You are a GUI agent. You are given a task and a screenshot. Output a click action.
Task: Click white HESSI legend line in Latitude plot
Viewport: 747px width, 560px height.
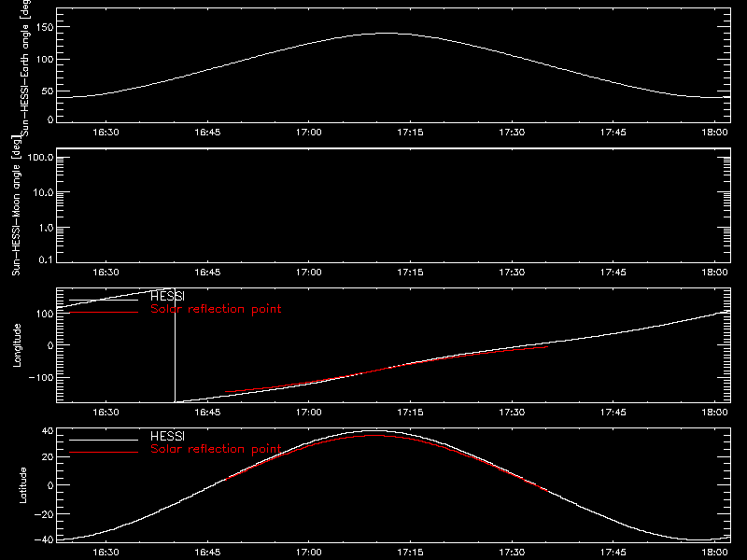[104, 440]
